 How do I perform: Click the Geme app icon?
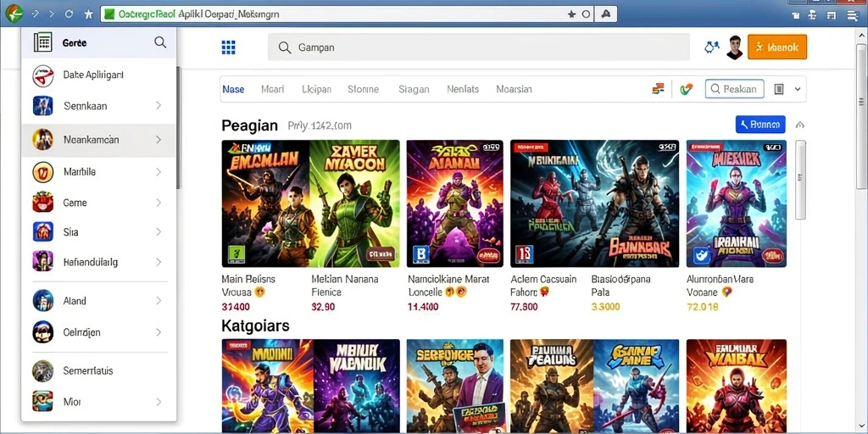click(42, 203)
